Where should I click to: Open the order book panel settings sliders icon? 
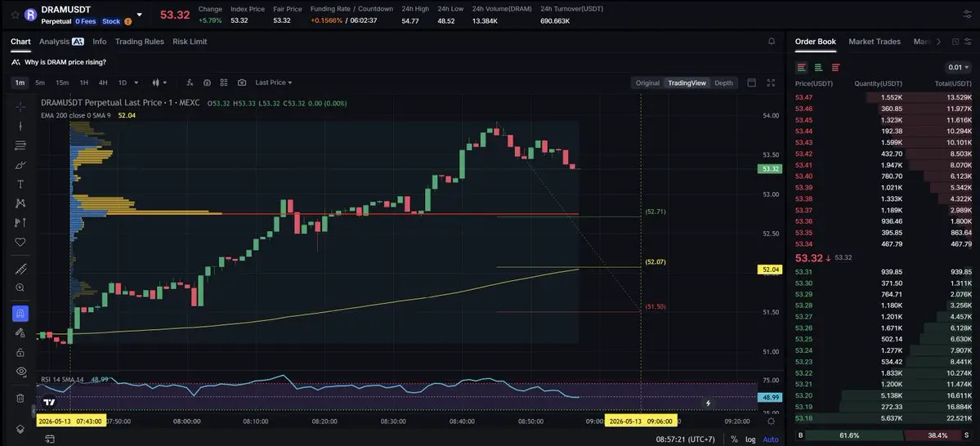tap(969, 41)
